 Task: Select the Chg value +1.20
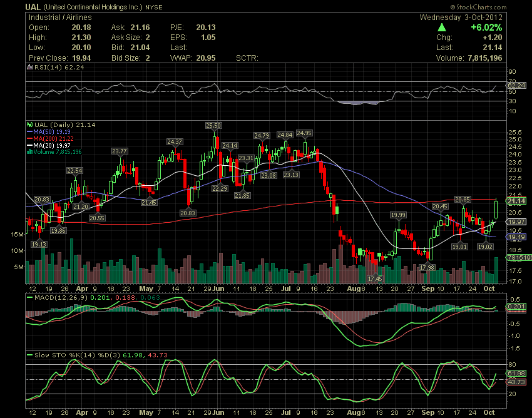(x=493, y=38)
